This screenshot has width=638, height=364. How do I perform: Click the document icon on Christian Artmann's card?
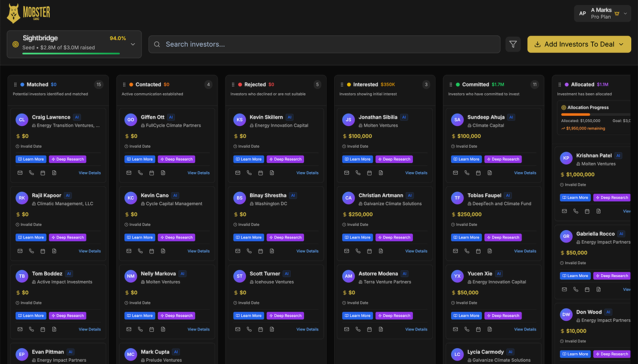(x=381, y=251)
